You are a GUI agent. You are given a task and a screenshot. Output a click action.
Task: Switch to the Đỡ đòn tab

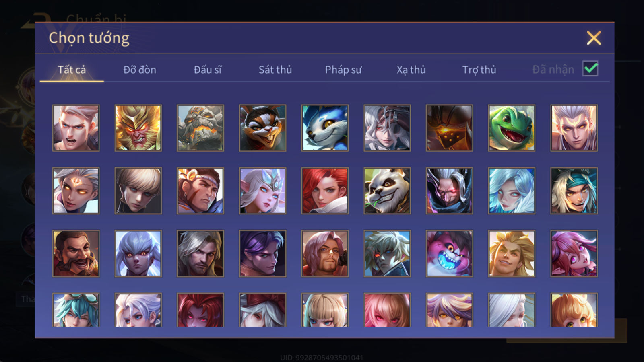140,70
